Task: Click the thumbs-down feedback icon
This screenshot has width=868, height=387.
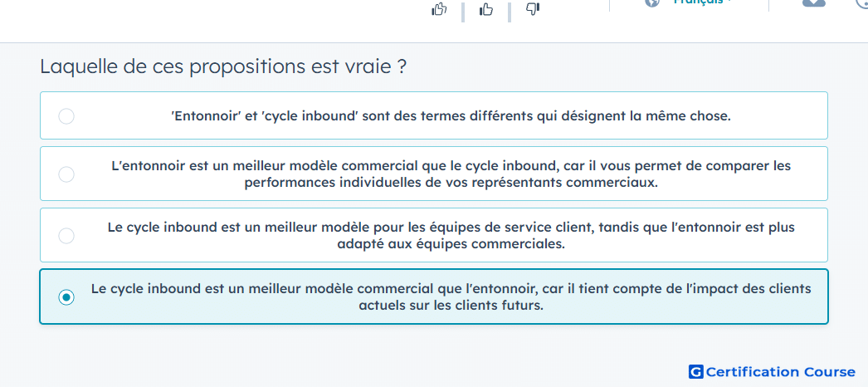Action: [533, 9]
